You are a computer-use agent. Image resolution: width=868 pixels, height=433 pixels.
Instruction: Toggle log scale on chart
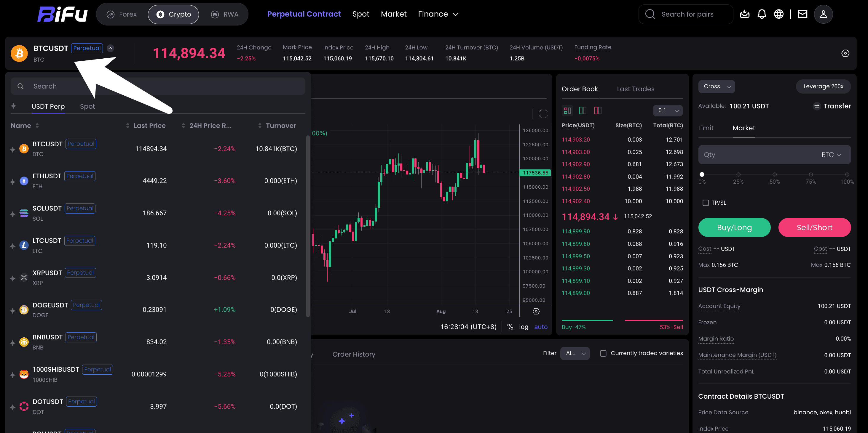pos(524,327)
